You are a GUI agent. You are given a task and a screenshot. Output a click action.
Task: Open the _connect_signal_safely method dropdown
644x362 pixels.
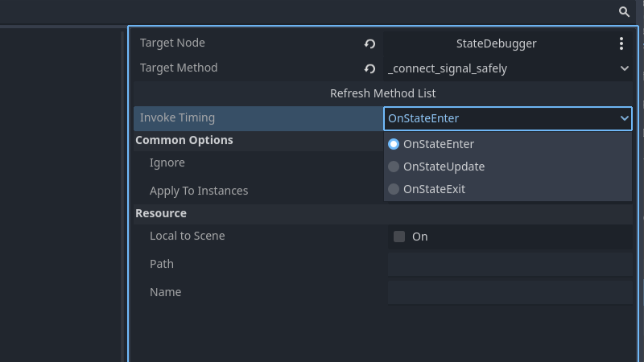click(507, 69)
